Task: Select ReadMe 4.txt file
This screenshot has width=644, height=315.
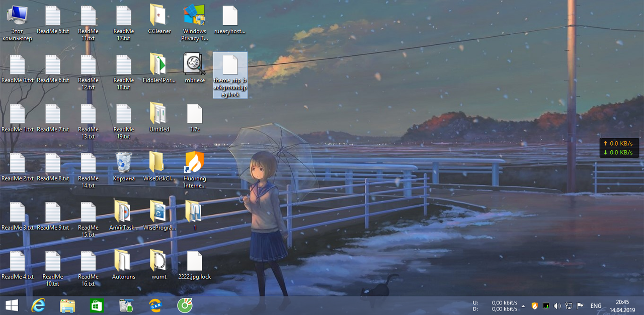Action: pos(18,265)
